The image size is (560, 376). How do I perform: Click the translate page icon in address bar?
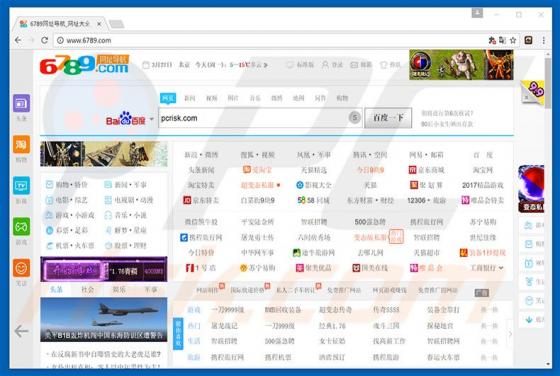pos(502,40)
